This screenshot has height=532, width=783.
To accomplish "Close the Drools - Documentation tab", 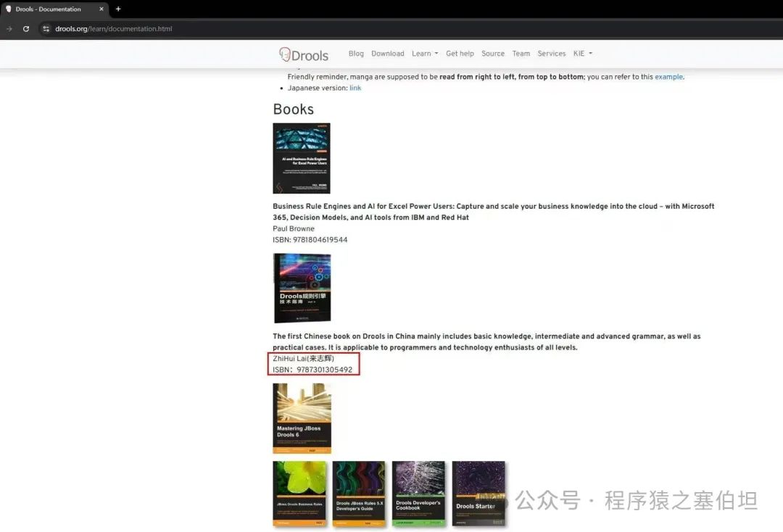I will (x=101, y=9).
